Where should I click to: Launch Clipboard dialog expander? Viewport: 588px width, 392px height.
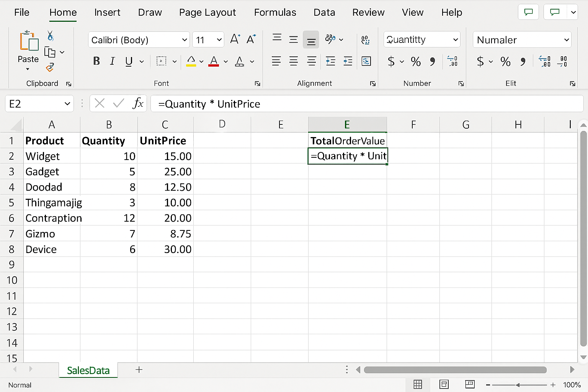(x=69, y=84)
